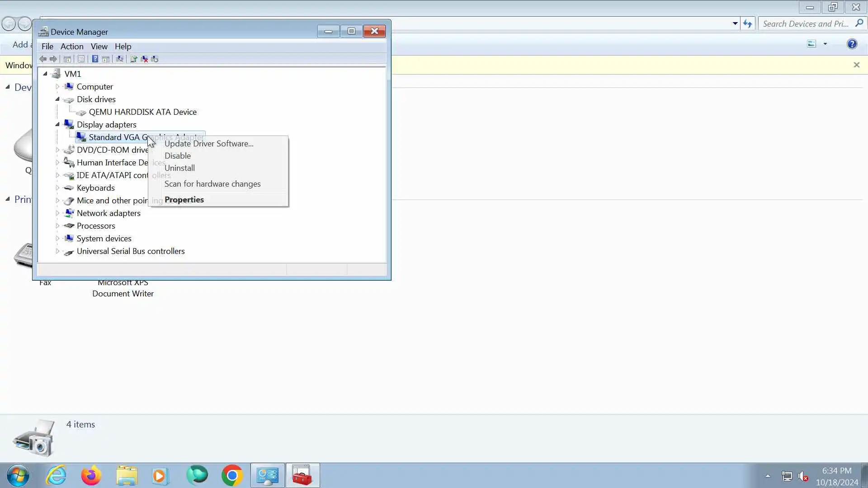Collapse the Disk drives tree node

(57, 99)
